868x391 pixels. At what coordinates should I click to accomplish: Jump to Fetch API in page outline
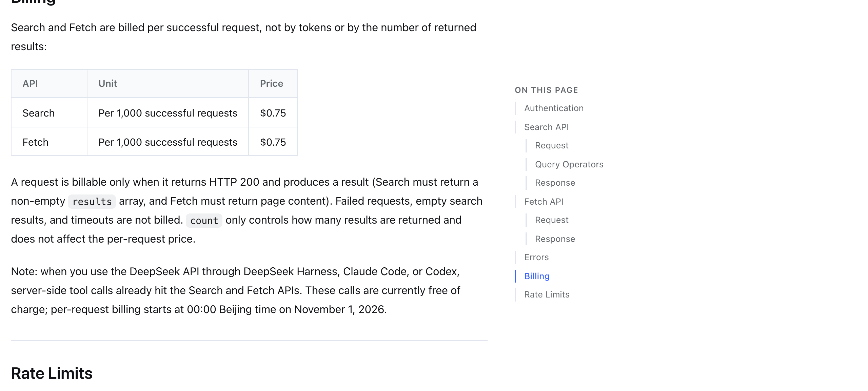click(x=544, y=202)
